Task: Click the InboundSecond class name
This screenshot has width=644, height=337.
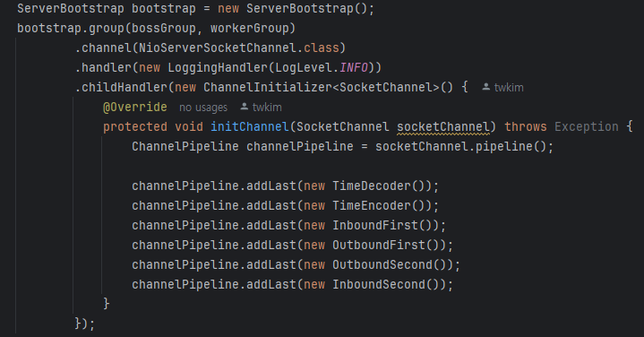Action: (379, 285)
